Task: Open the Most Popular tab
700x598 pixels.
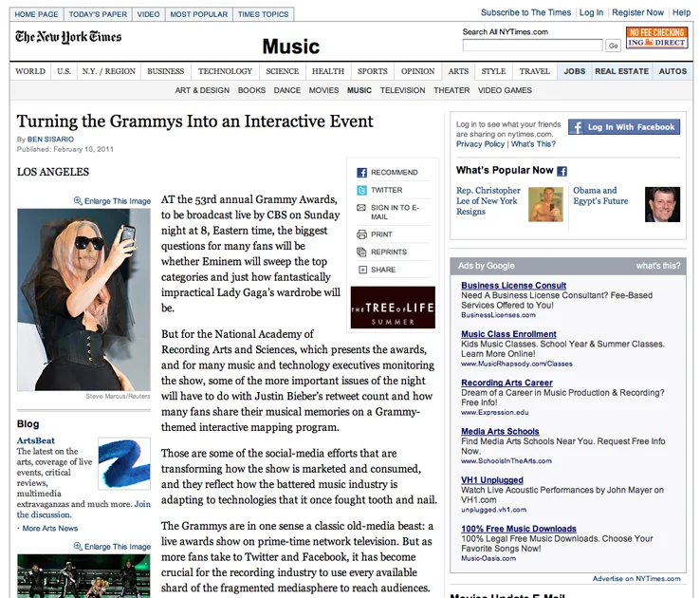Action: [x=198, y=14]
